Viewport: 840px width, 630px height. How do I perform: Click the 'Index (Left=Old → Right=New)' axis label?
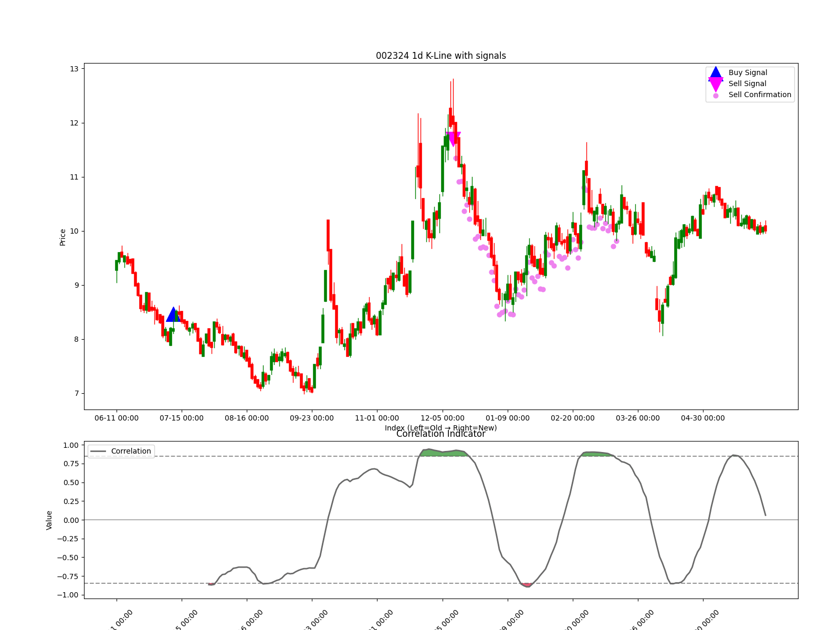[x=441, y=427]
